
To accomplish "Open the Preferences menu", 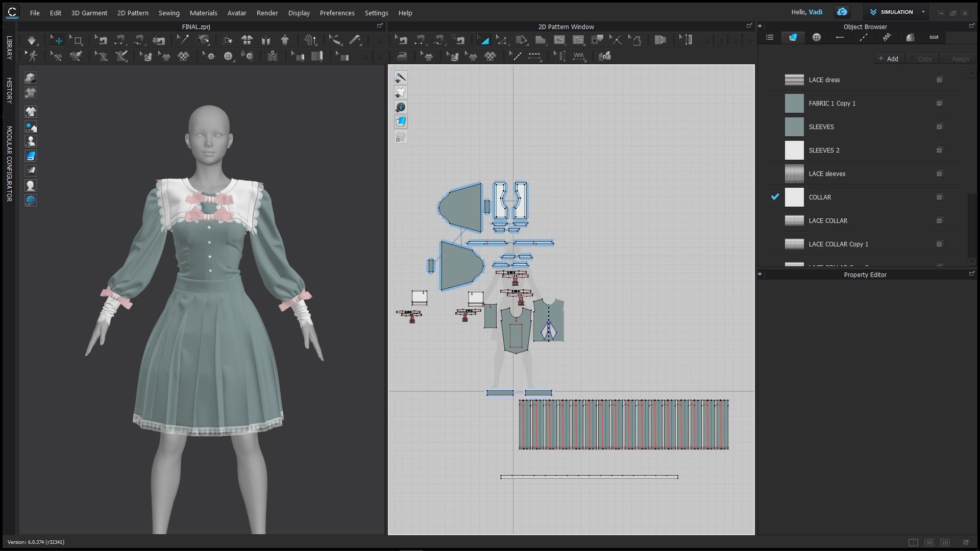I will [337, 13].
